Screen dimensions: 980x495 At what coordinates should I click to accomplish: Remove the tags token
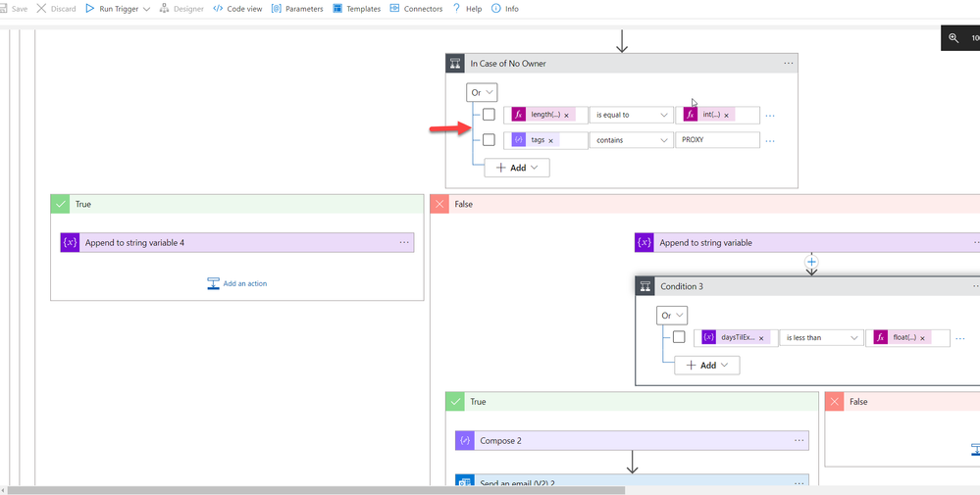coord(550,140)
